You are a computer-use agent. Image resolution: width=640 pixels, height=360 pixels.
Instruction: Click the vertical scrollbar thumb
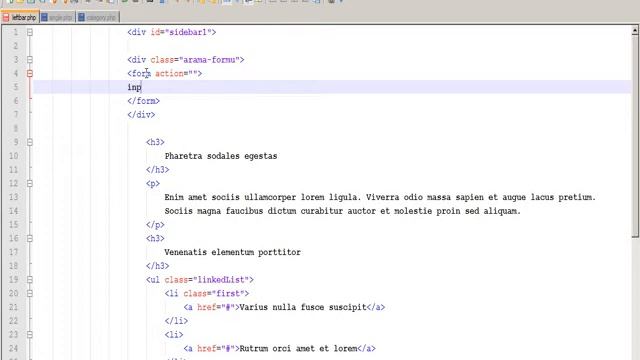click(635, 136)
